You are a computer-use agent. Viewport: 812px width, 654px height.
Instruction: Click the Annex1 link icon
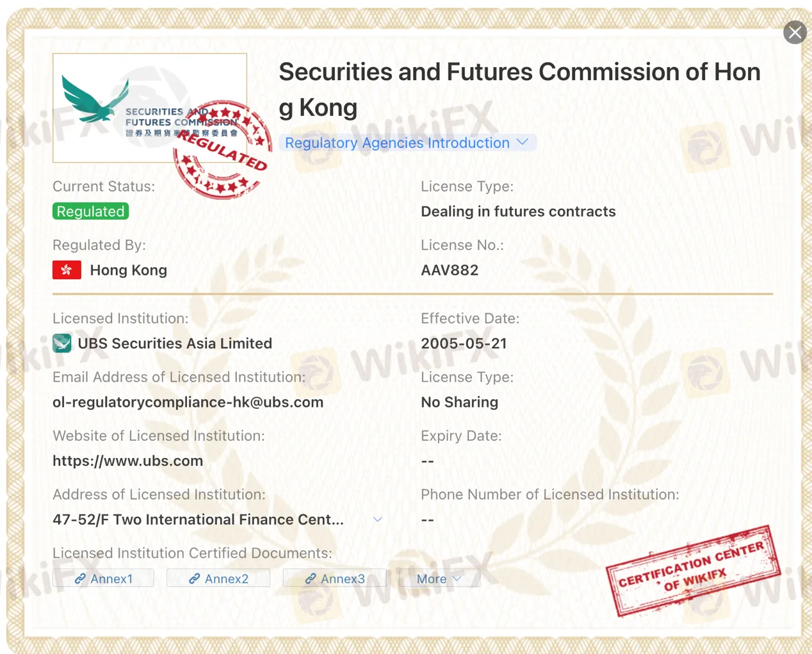[80, 579]
